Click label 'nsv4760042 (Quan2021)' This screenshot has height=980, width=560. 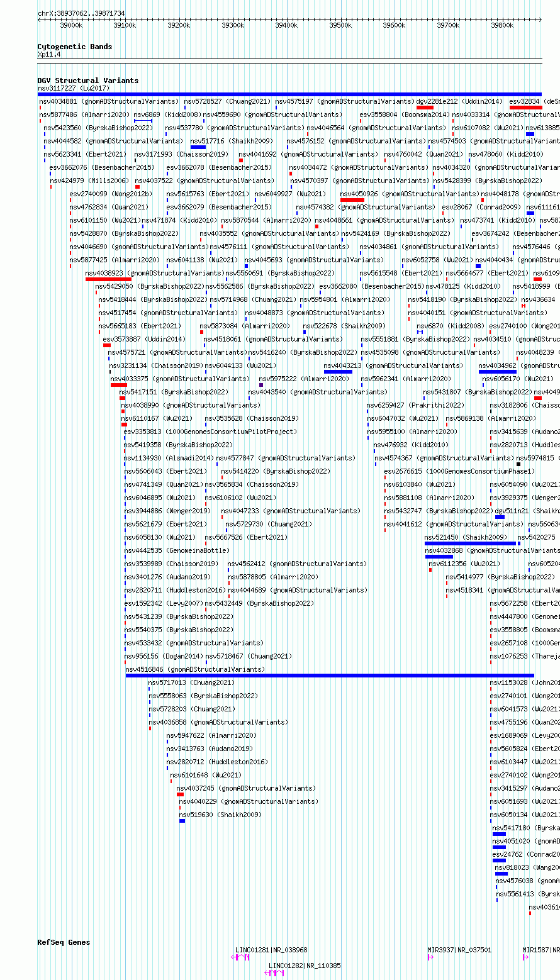click(x=423, y=154)
